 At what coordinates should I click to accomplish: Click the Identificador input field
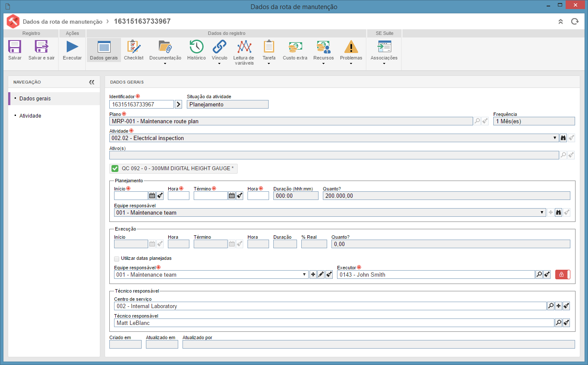[142, 104]
